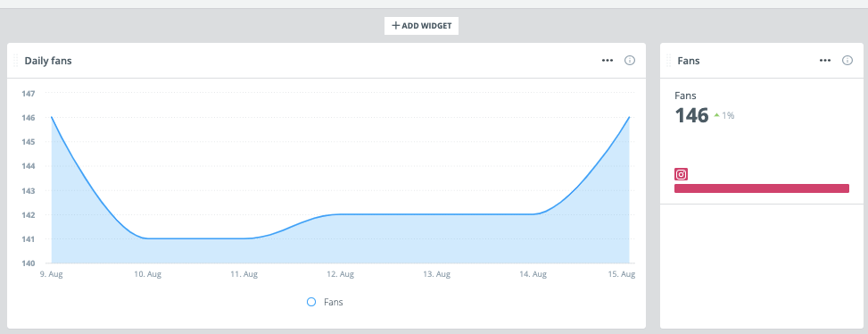Click the Daily fans widget title
Viewport: 868px width, 334px height.
(48, 61)
